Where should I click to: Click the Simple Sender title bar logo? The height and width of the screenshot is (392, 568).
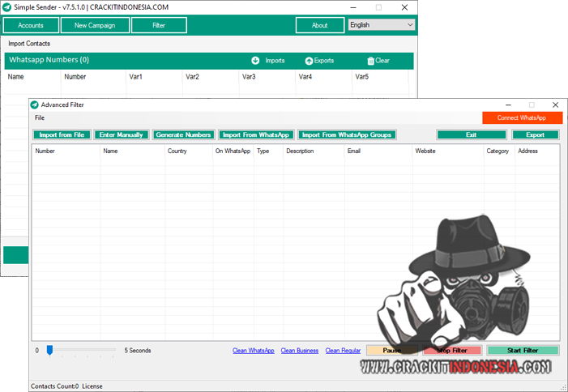[7, 6]
